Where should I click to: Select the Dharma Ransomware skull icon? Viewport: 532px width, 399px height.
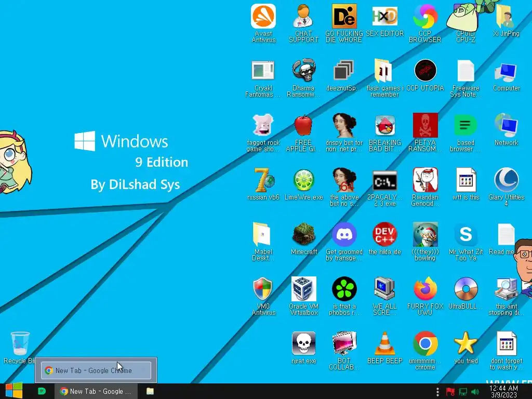[x=303, y=71]
